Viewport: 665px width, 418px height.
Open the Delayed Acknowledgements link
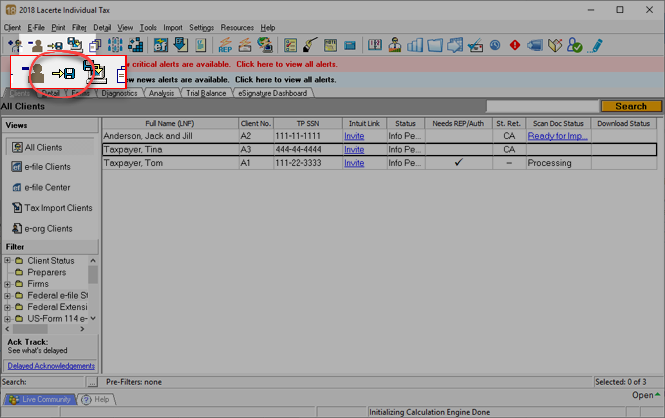(x=51, y=366)
